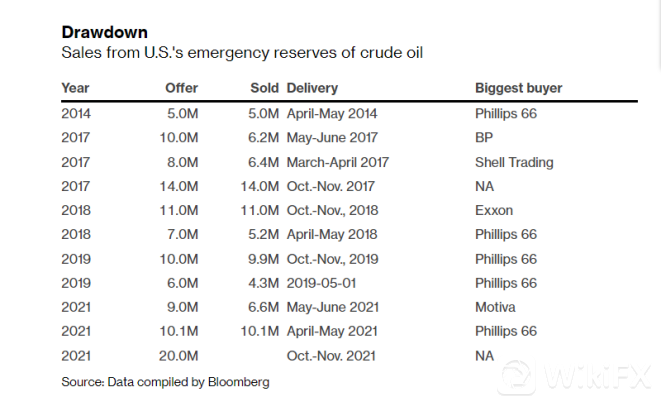Select the "March-April 2017" delivery cell

tap(337, 162)
